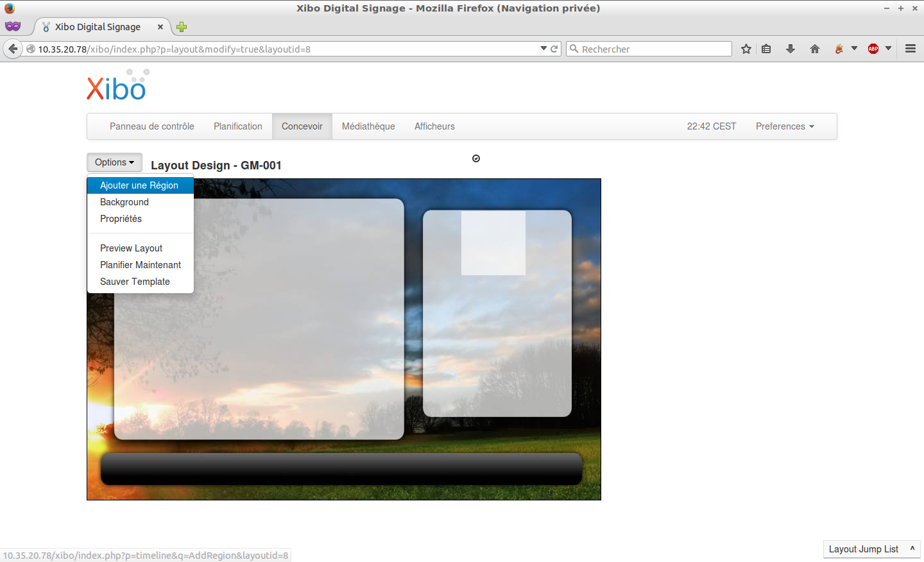This screenshot has height=562, width=924.
Task: Click the Xibo logo
Action: (x=117, y=86)
